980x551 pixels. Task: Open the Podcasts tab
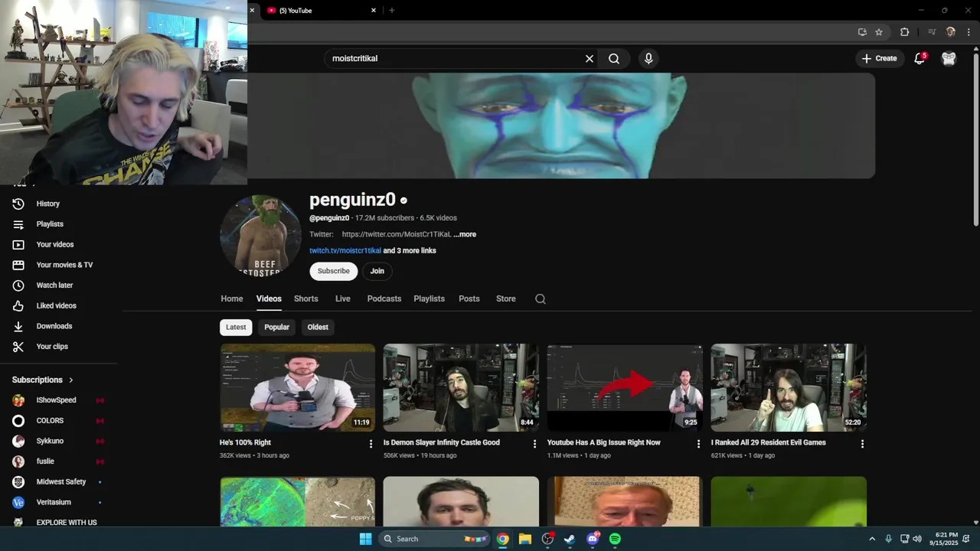384,299
